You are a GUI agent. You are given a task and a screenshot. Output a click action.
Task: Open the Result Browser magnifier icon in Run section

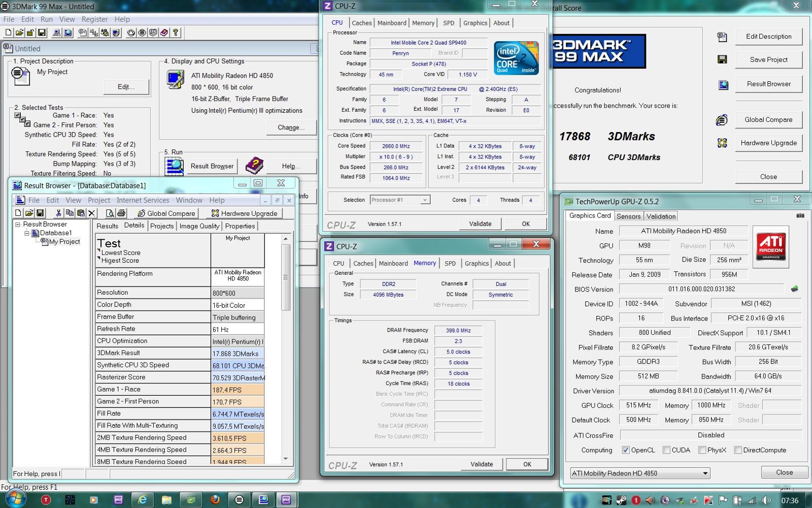(174, 166)
